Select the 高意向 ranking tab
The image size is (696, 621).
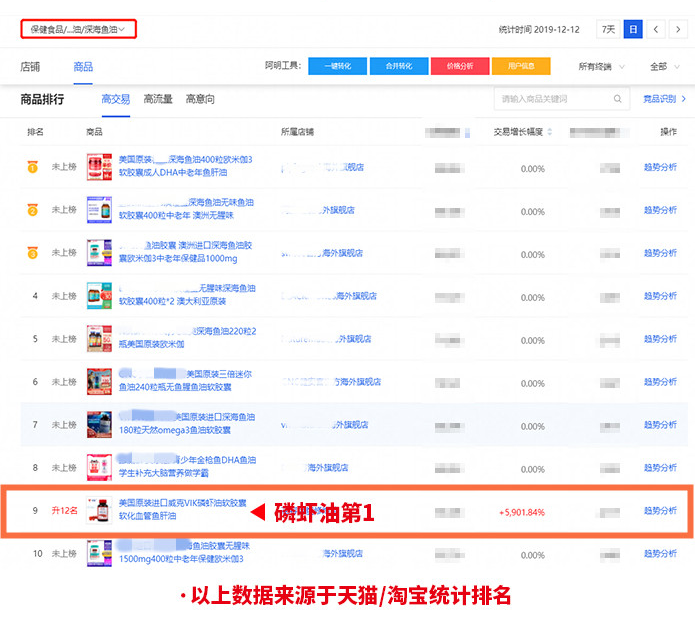pyautogui.click(x=200, y=99)
